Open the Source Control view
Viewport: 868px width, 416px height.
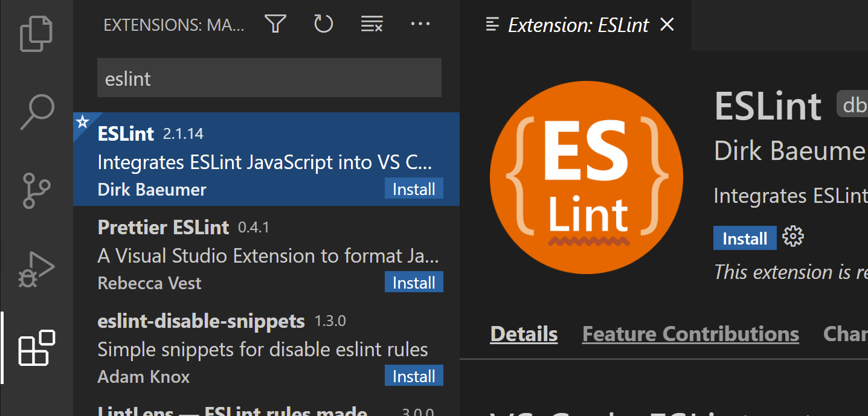click(37, 190)
